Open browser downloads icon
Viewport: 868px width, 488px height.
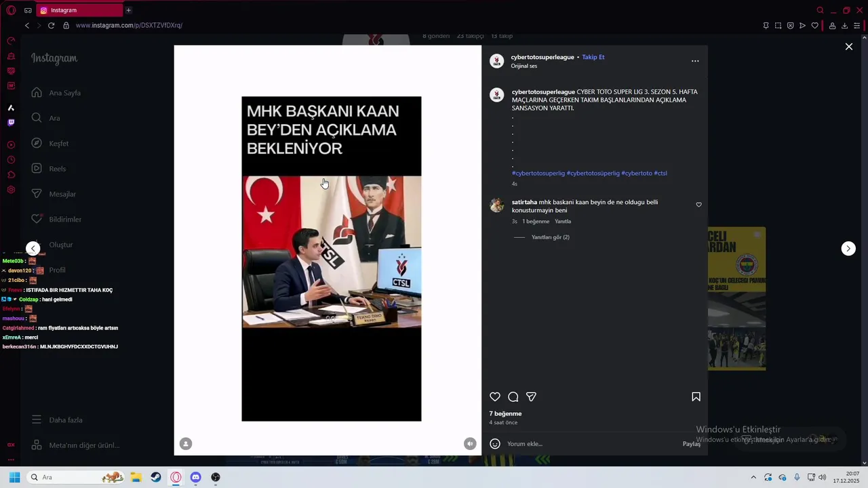coord(844,26)
